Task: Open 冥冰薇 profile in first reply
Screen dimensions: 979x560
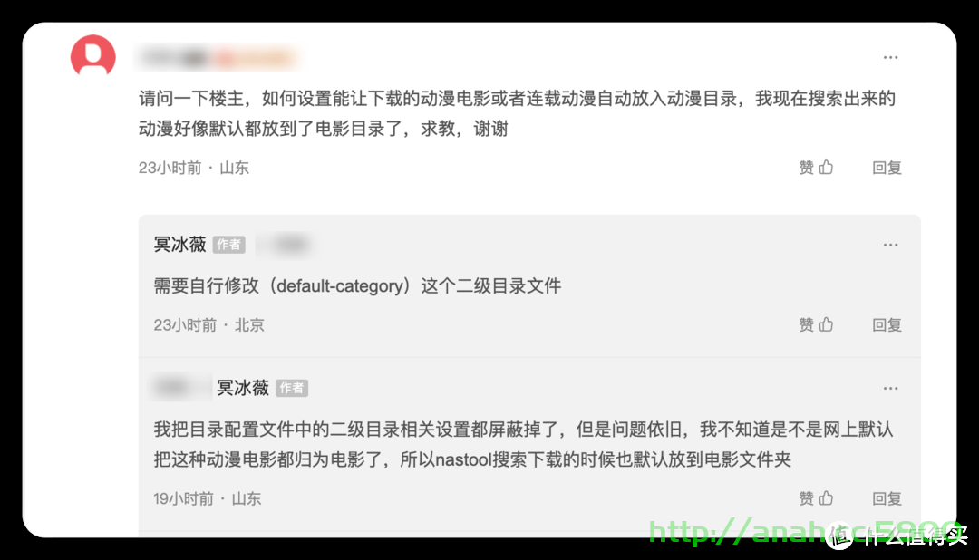Action: pos(179,244)
